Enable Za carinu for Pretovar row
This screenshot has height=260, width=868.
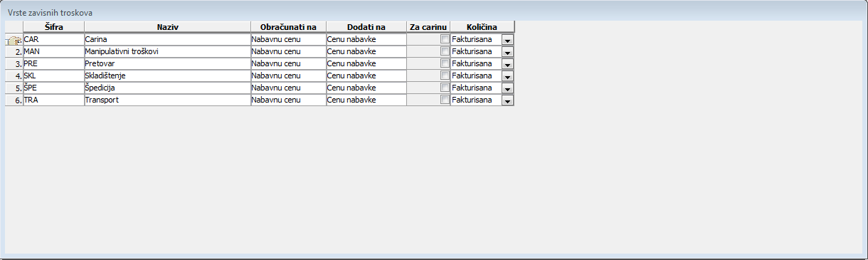tap(445, 63)
